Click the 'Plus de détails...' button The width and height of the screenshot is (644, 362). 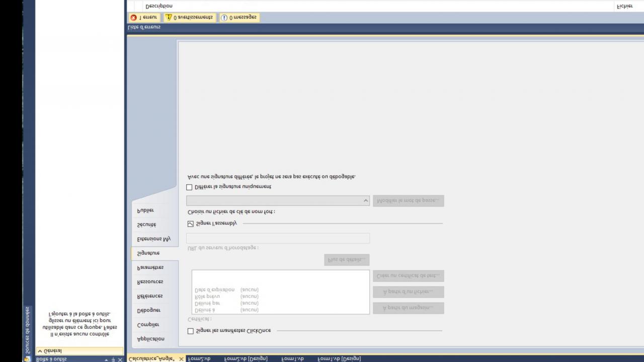tap(347, 260)
